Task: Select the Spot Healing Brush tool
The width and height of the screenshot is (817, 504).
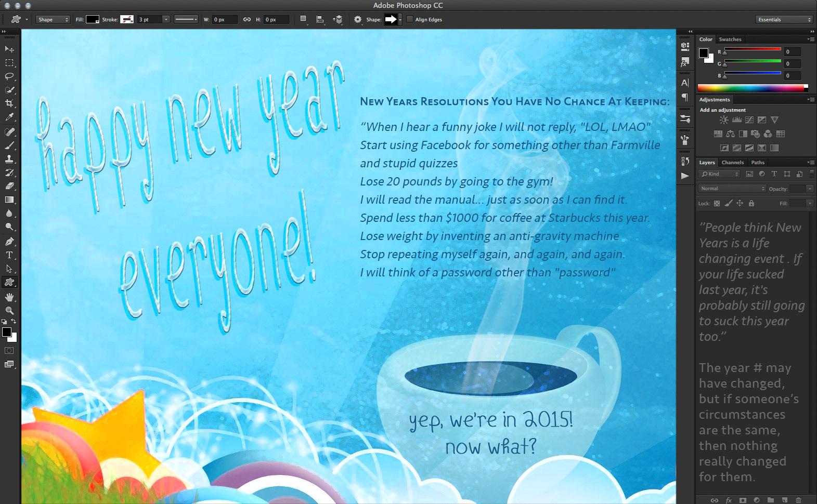Action: click(9, 132)
